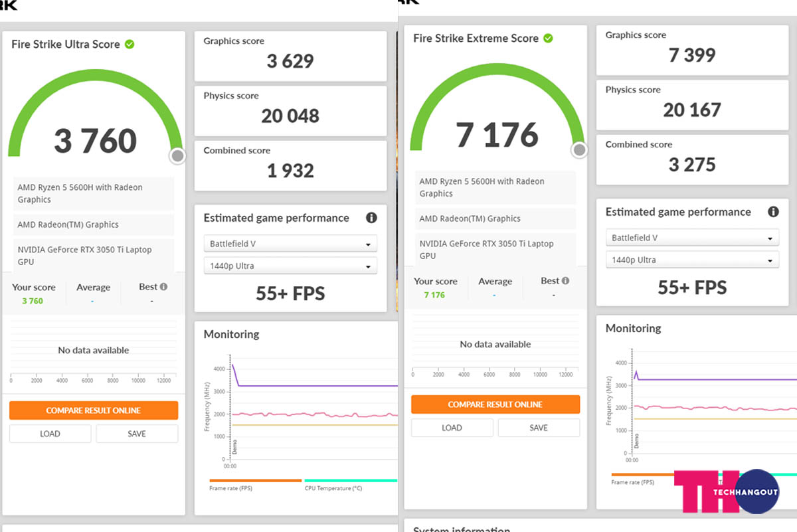Click No data available text in Extreme panel

pyautogui.click(x=495, y=344)
